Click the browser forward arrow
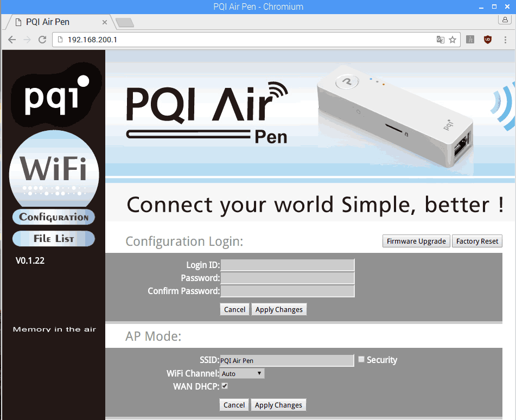Viewport: 516px width, 420px height. (x=27, y=40)
